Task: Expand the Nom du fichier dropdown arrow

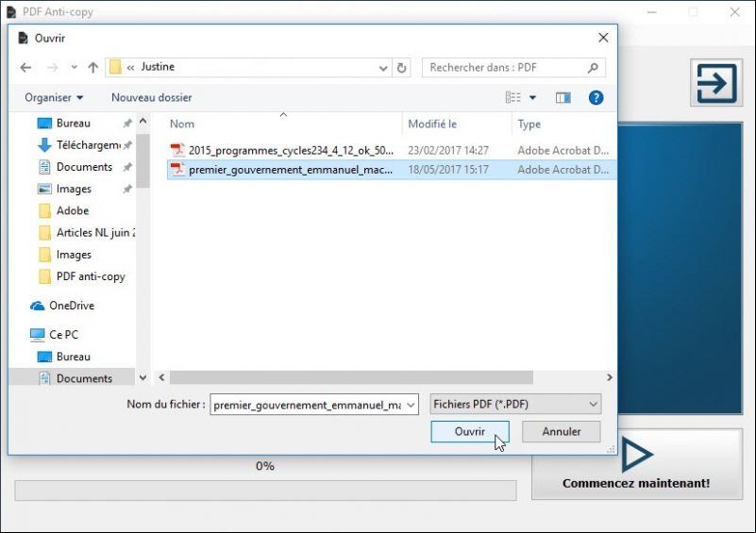Action: point(411,405)
